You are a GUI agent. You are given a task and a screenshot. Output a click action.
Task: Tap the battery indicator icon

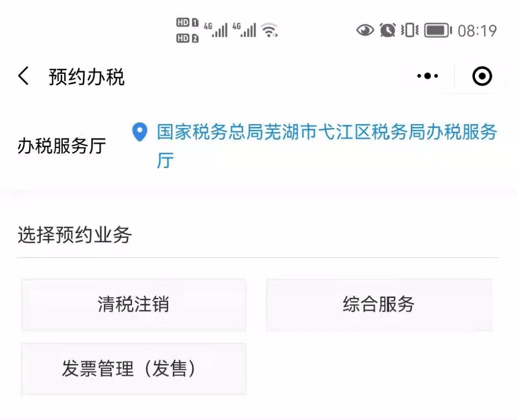(438, 30)
